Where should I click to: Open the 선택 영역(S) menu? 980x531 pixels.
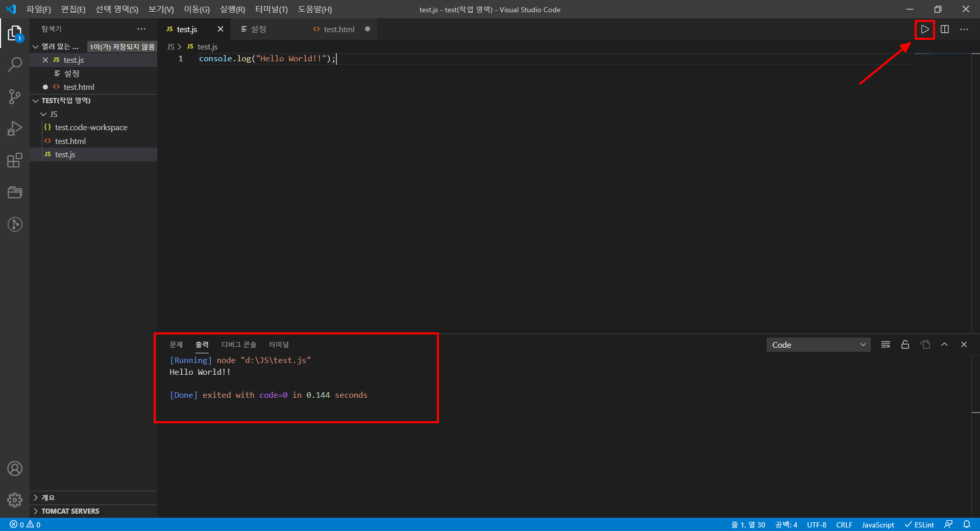tap(117, 9)
